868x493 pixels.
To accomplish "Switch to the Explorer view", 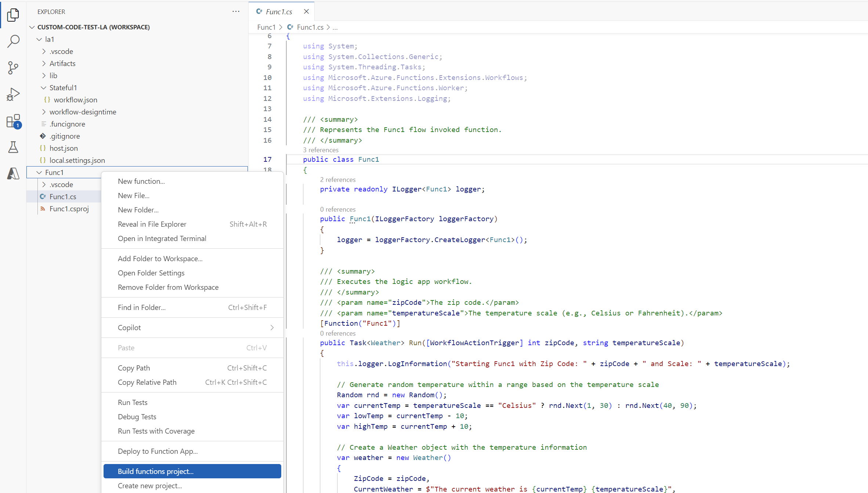I will pyautogui.click(x=13, y=15).
